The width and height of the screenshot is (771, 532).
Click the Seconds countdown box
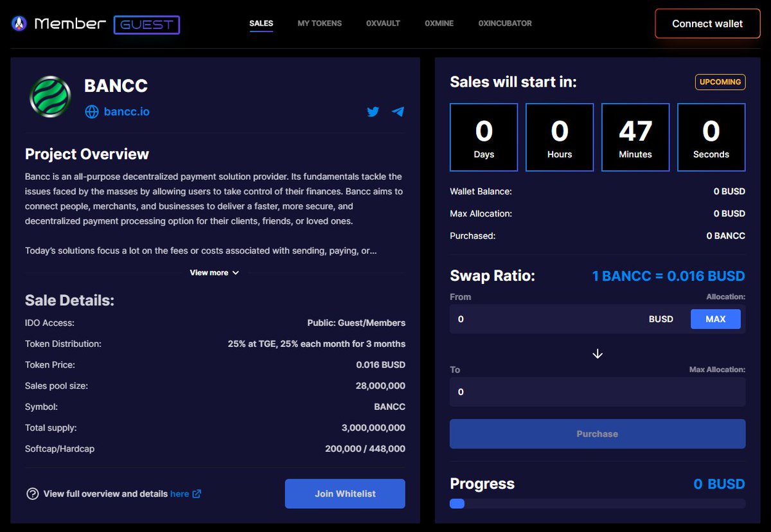point(711,137)
